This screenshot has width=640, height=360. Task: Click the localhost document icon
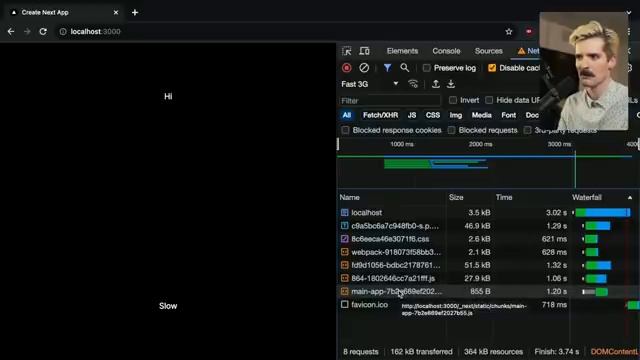pos(344,212)
